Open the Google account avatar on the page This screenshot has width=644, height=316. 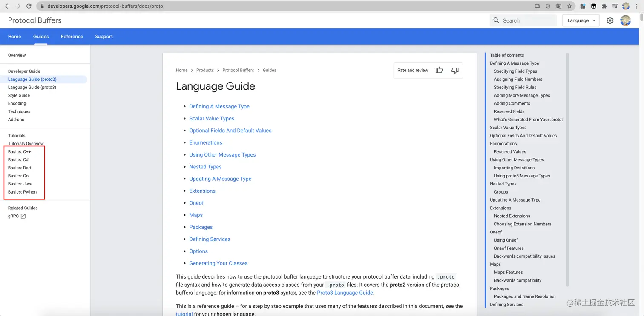pos(625,20)
